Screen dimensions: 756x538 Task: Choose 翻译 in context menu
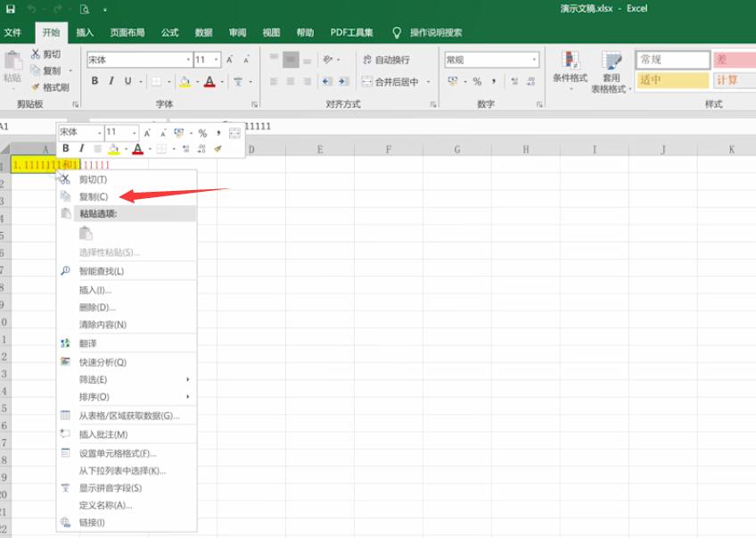coord(127,343)
